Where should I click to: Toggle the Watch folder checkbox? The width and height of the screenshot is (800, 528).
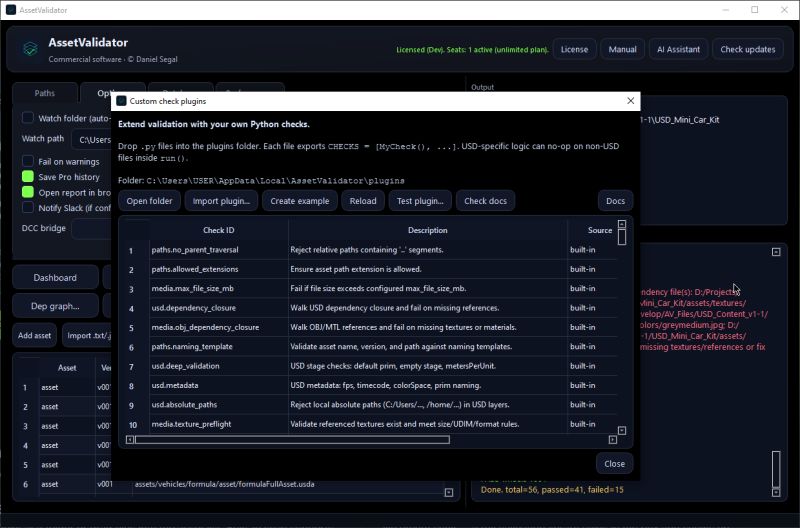(28, 118)
